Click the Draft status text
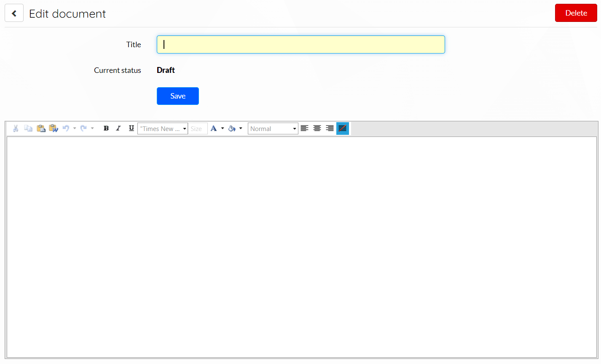Screen dimensions: 601x364 (166, 70)
